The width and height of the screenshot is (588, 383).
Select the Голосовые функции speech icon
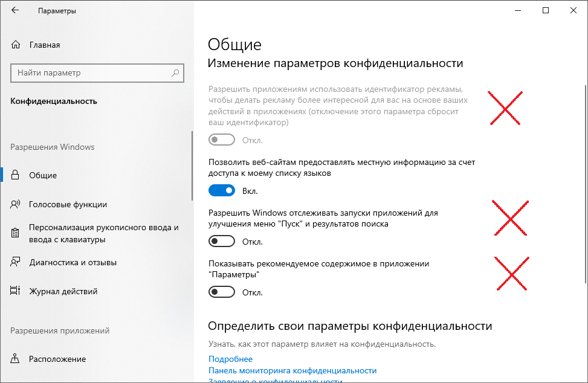tap(16, 204)
